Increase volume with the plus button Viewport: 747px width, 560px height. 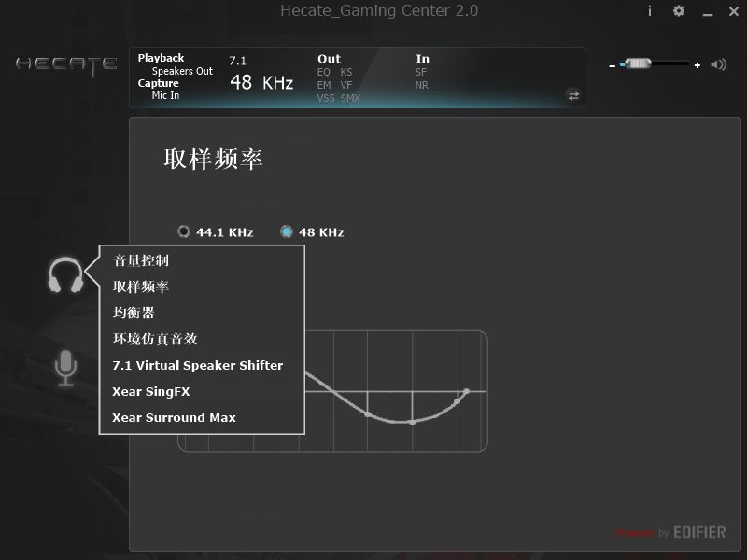[696, 64]
